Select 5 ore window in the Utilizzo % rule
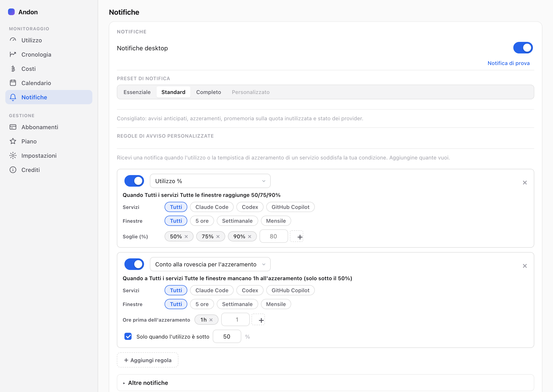 (x=202, y=221)
